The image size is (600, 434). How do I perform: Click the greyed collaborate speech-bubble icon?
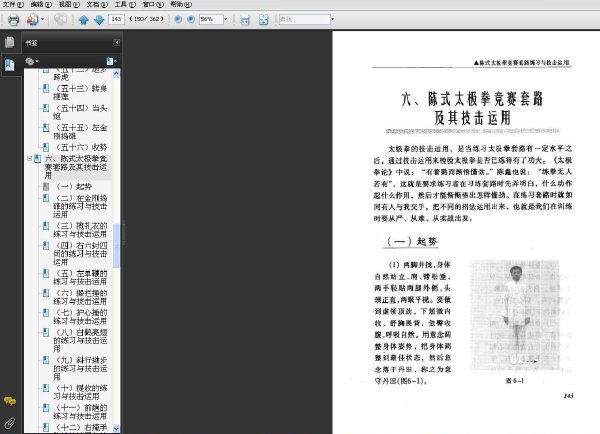click(60, 19)
